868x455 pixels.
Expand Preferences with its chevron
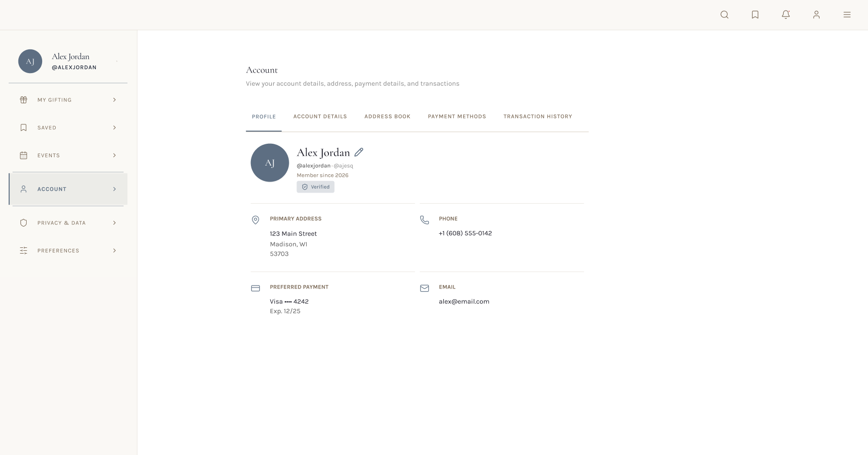pos(114,251)
